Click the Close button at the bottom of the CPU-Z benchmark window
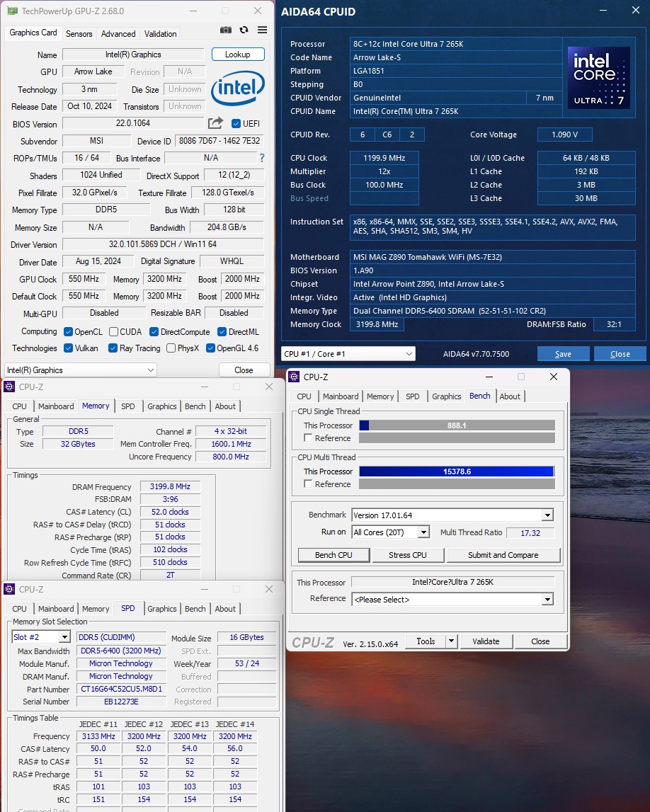 coord(540,641)
